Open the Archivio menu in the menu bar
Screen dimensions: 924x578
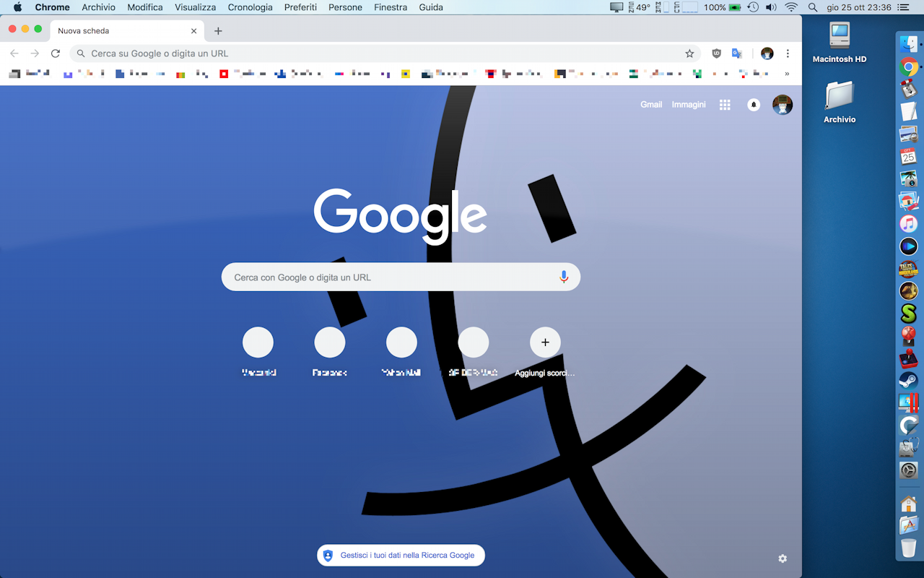click(99, 7)
